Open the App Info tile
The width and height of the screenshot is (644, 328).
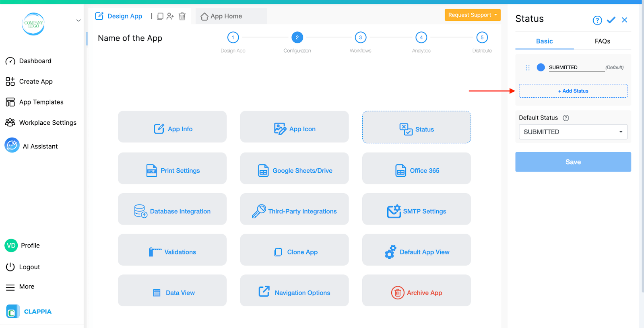tap(172, 127)
